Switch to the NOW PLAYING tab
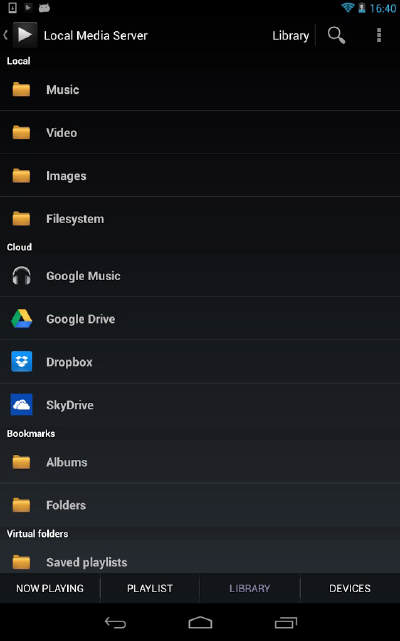This screenshot has height=641, width=400. 50,588
